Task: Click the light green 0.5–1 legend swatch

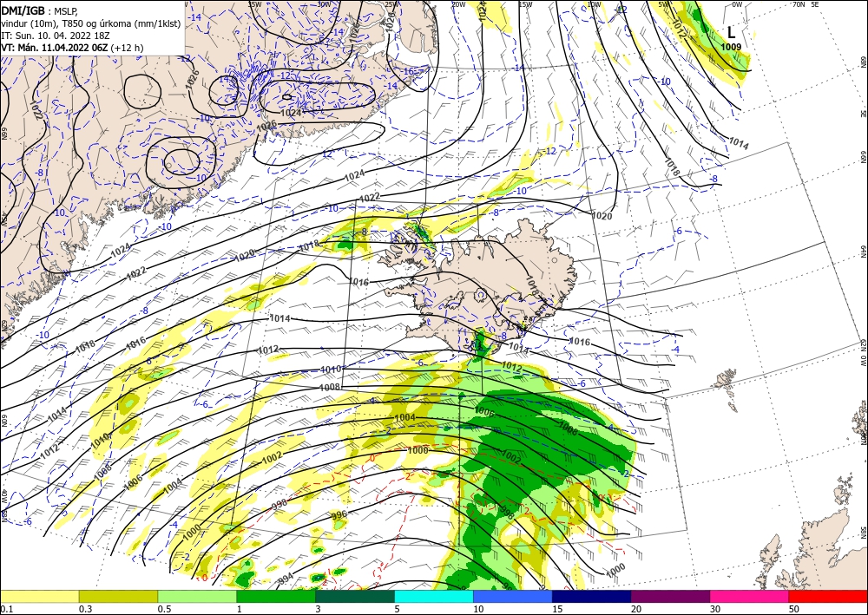Action: point(197,596)
